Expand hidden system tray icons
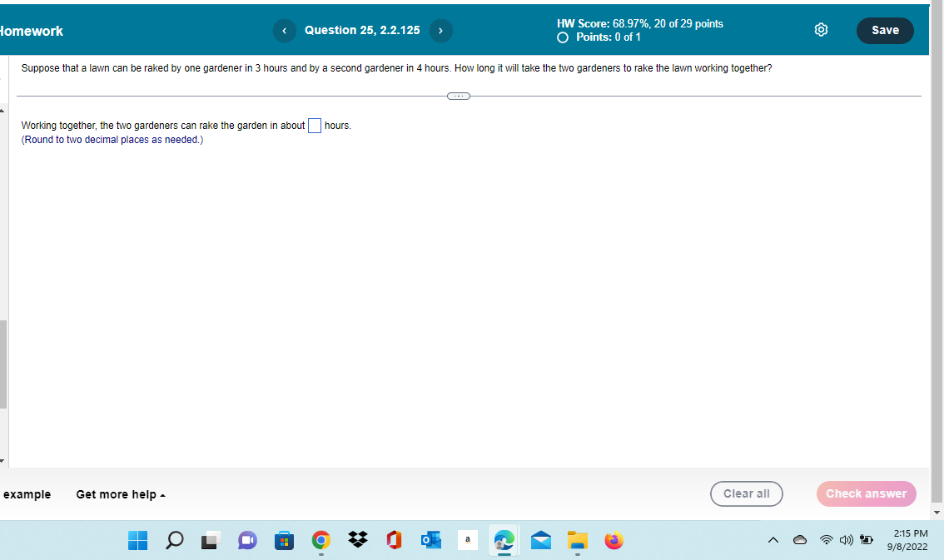This screenshot has height=560, width=944. (773, 540)
